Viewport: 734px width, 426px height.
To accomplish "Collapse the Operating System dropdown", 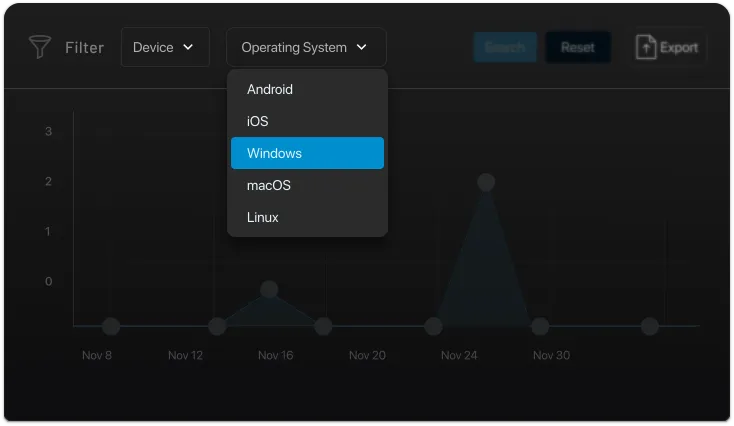I will (x=305, y=47).
